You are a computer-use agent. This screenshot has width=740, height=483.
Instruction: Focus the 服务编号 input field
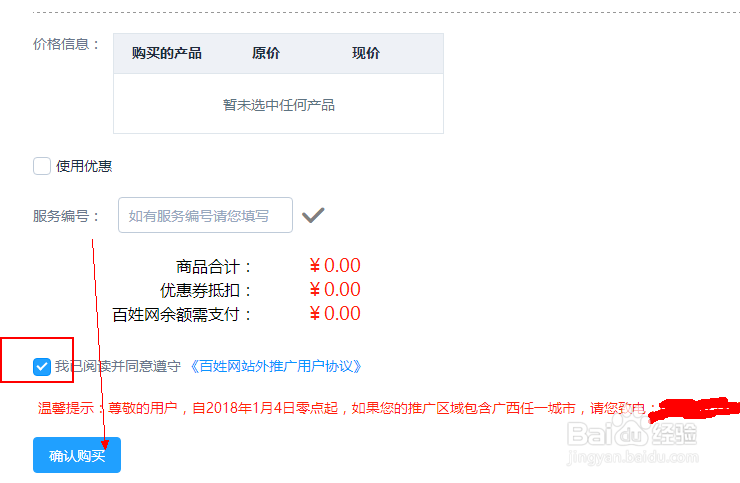click(205, 215)
